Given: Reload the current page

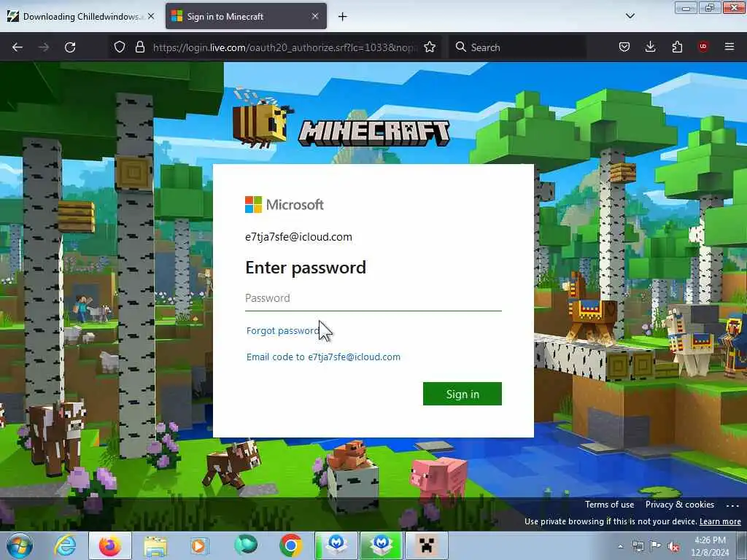Looking at the screenshot, I should point(70,47).
